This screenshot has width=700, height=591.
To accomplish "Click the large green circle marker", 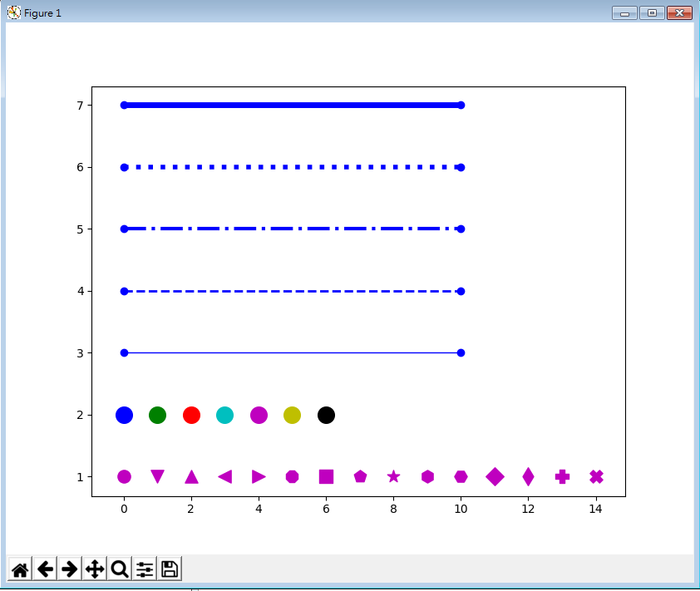I will [157, 415].
